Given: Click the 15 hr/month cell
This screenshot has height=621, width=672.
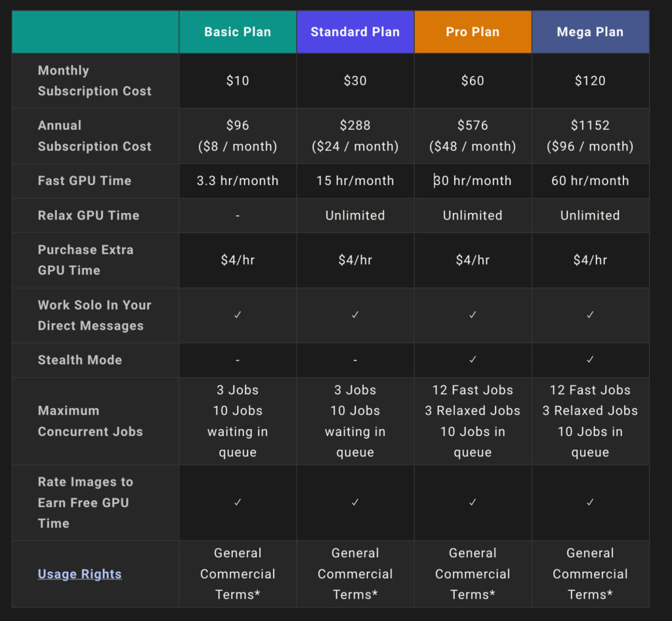Looking at the screenshot, I should click(x=355, y=181).
